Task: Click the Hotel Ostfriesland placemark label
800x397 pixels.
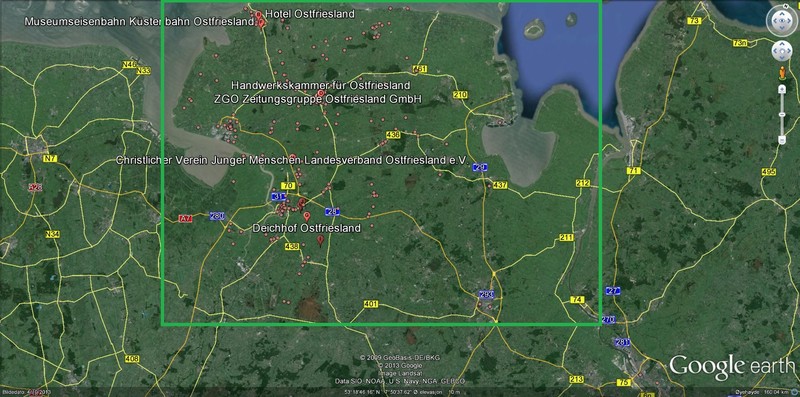Action: tap(310, 14)
